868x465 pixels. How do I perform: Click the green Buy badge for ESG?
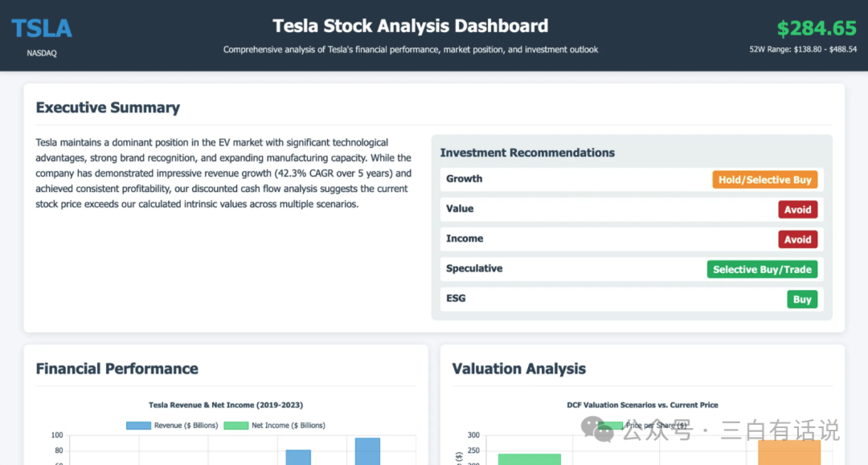pyautogui.click(x=801, y=300)
